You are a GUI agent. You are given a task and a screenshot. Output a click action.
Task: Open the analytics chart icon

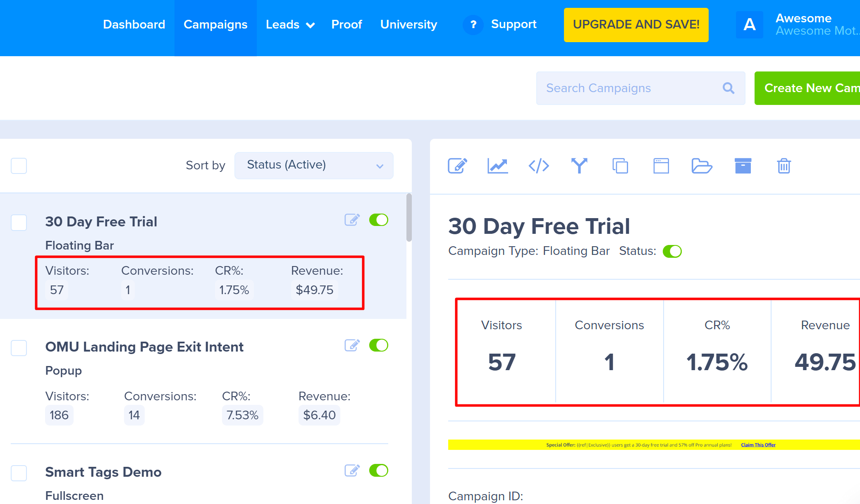click(497, 166)
